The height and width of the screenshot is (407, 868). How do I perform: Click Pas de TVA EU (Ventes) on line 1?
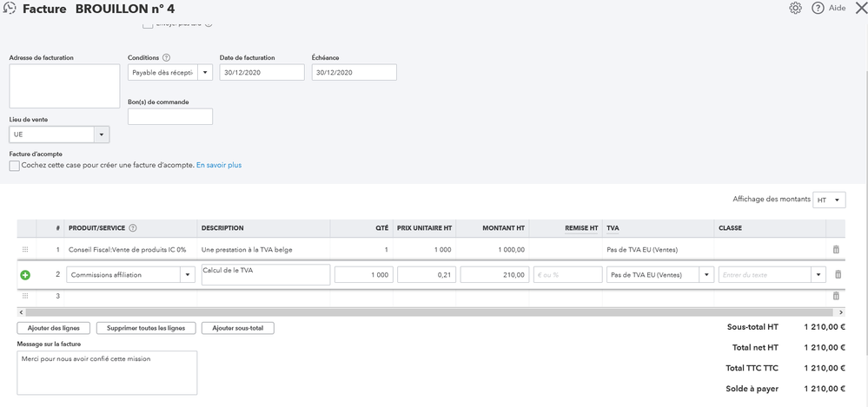click(642, 249)
